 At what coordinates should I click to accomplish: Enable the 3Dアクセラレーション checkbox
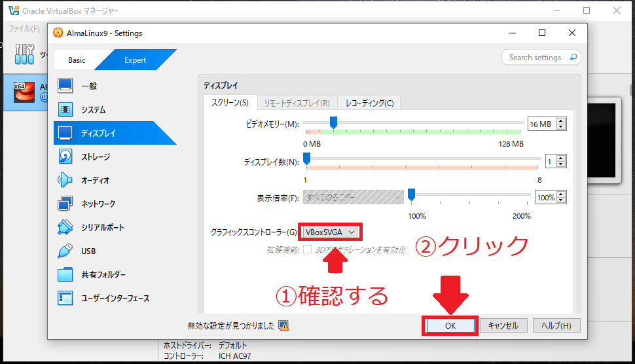pos(308,249)
